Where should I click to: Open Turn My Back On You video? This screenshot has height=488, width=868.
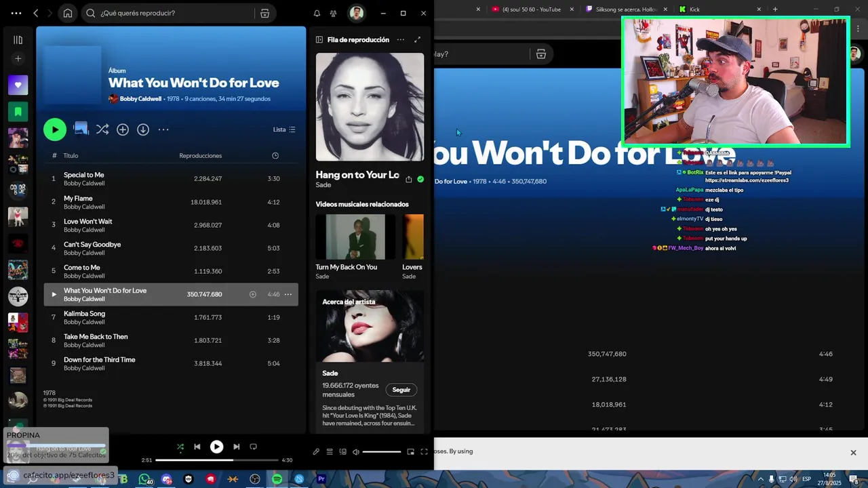click(355, 237)
